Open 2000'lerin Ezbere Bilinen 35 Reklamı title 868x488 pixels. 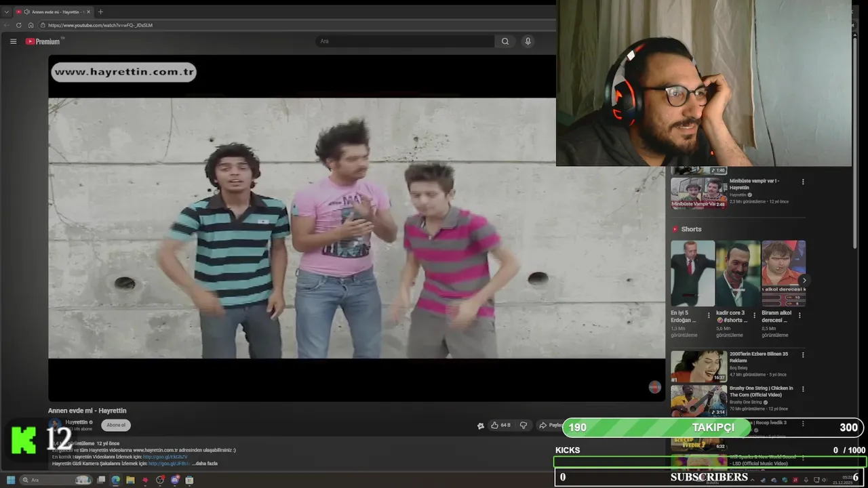click(x=759, y=357)
